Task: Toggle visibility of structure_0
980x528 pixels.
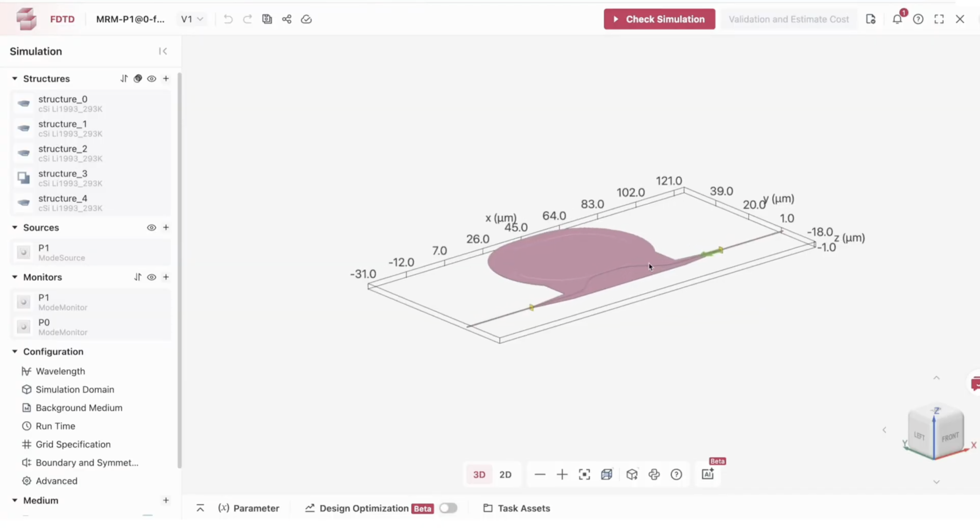Action: tap(151, 103)
